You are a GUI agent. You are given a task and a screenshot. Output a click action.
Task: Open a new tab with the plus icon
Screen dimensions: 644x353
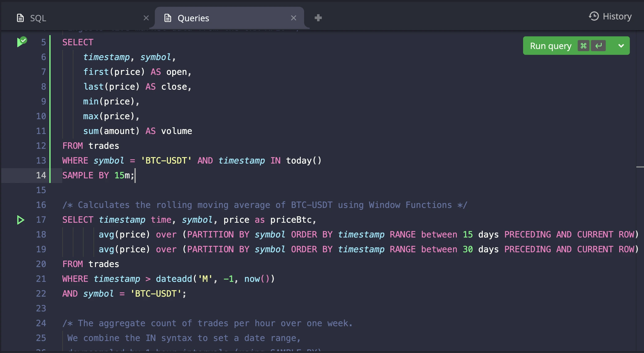click(318, 18)
